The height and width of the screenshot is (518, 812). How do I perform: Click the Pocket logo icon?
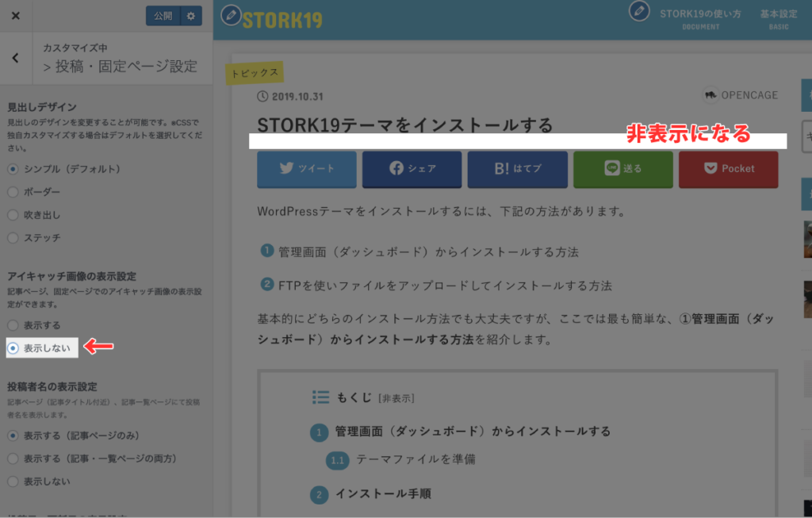[x=710, y=168]
